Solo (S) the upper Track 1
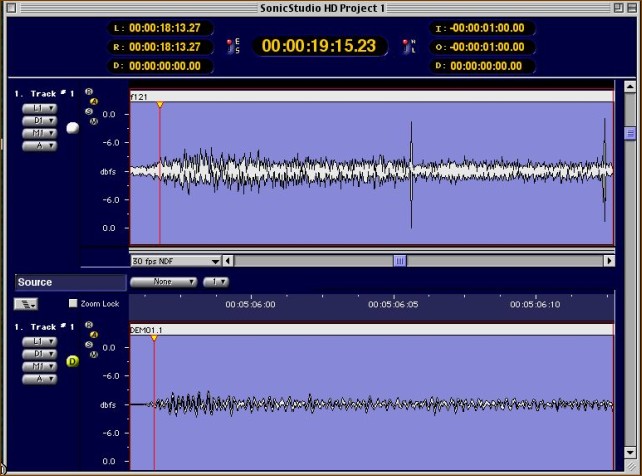Screen dimensions: 642x476 coord(89,111)
